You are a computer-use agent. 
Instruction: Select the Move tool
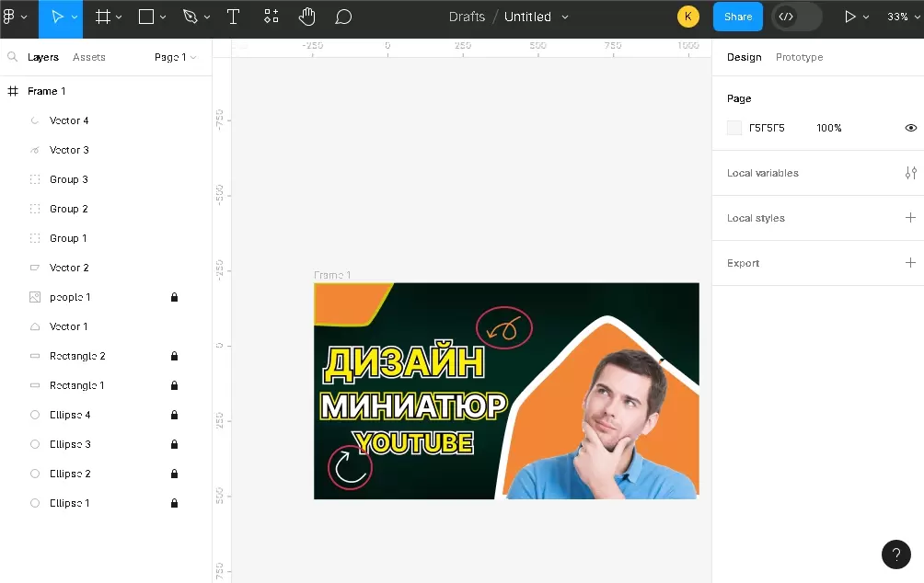[57, 17]
